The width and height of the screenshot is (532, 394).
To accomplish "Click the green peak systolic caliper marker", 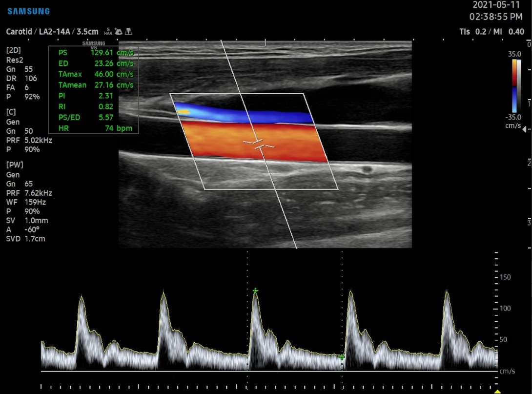I will (255, 290).
